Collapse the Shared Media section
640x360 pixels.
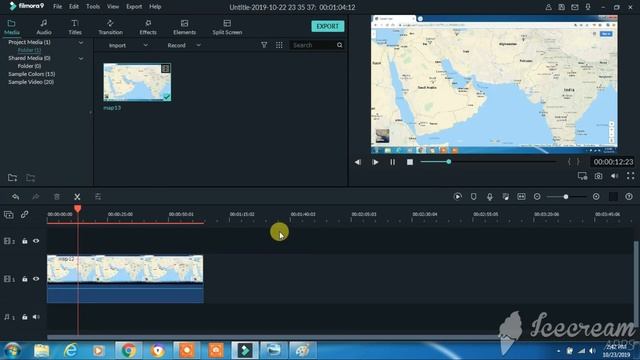tap(81, 58)
